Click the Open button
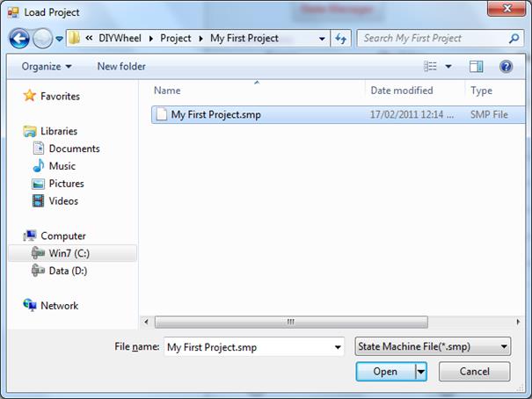The width and height of the screenshot is (532, 399). tap(385, 372)
